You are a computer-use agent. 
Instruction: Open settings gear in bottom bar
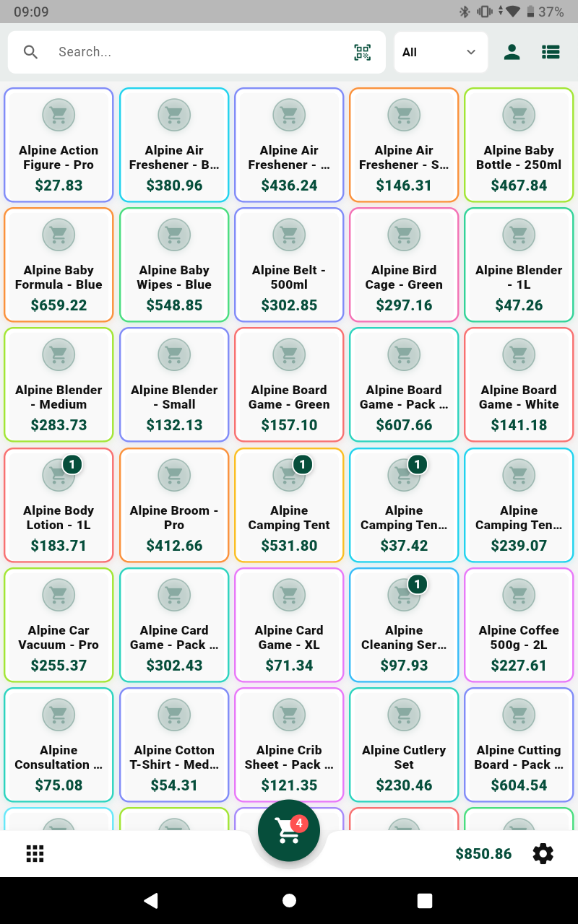coord(543,854)
